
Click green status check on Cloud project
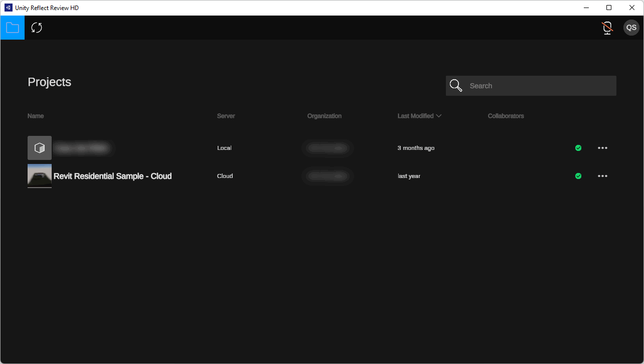pos(578,176)
